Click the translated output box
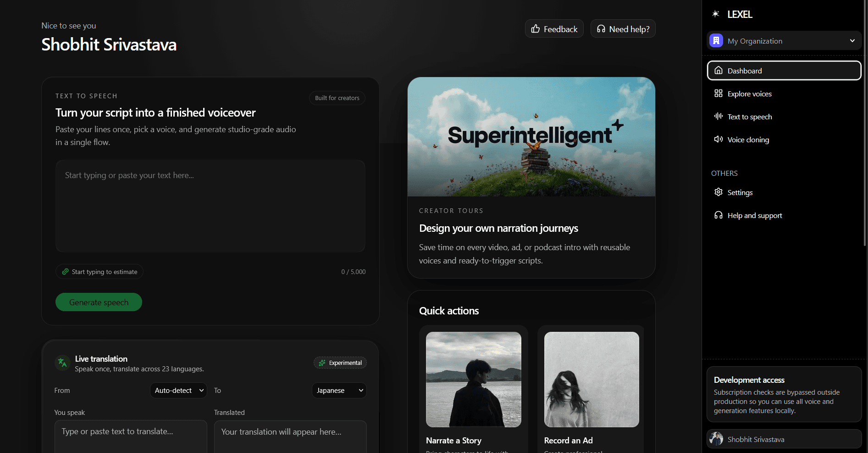The width and height of the screenshot is (868, 453). click(290, 436)
